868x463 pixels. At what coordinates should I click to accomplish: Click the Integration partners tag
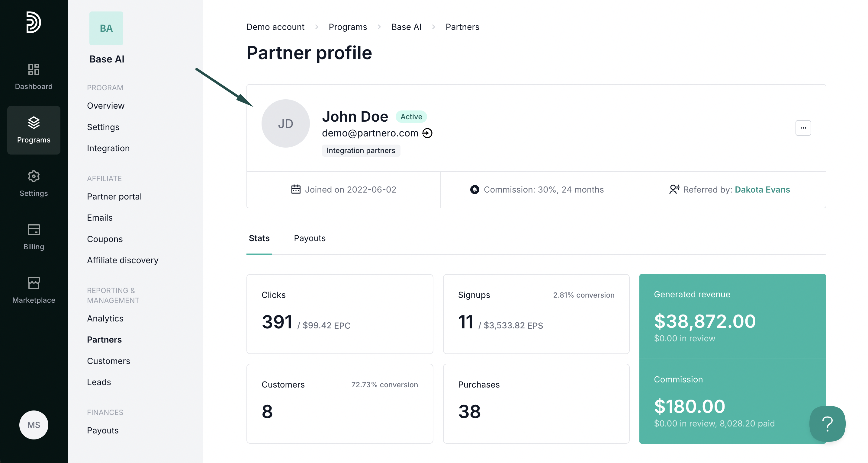361,151
